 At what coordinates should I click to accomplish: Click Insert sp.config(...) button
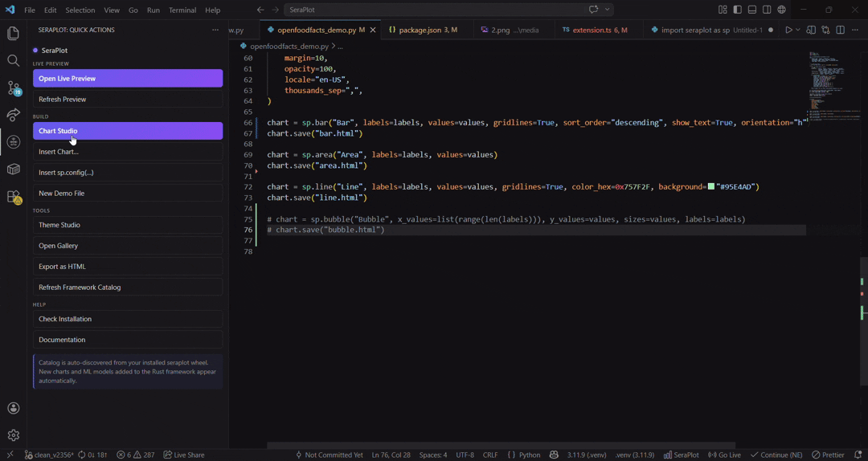tap(128, 173)
